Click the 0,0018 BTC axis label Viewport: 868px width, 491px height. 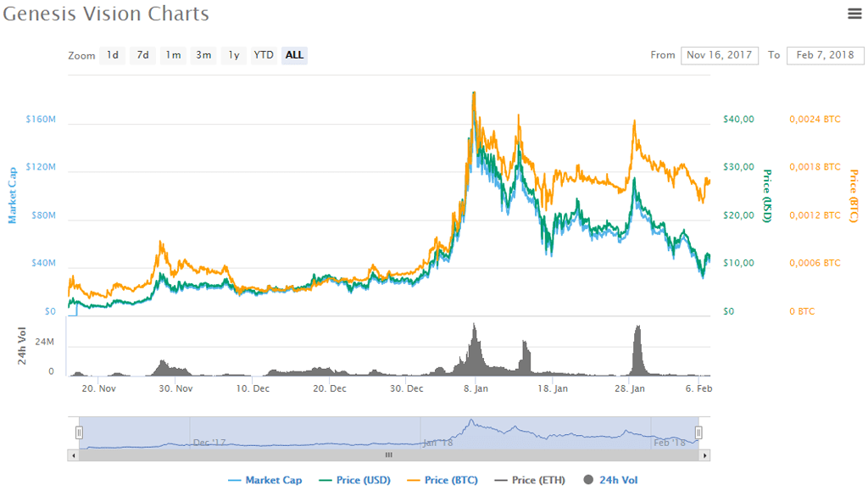tap(815, 166)
